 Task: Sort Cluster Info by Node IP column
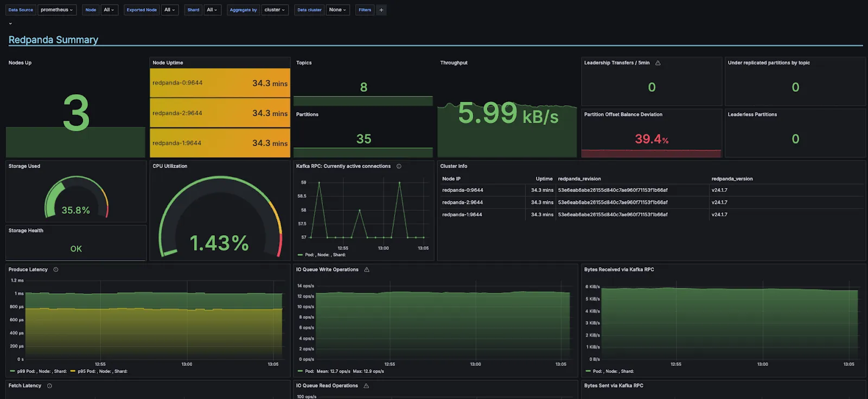(x=451, y=179)
